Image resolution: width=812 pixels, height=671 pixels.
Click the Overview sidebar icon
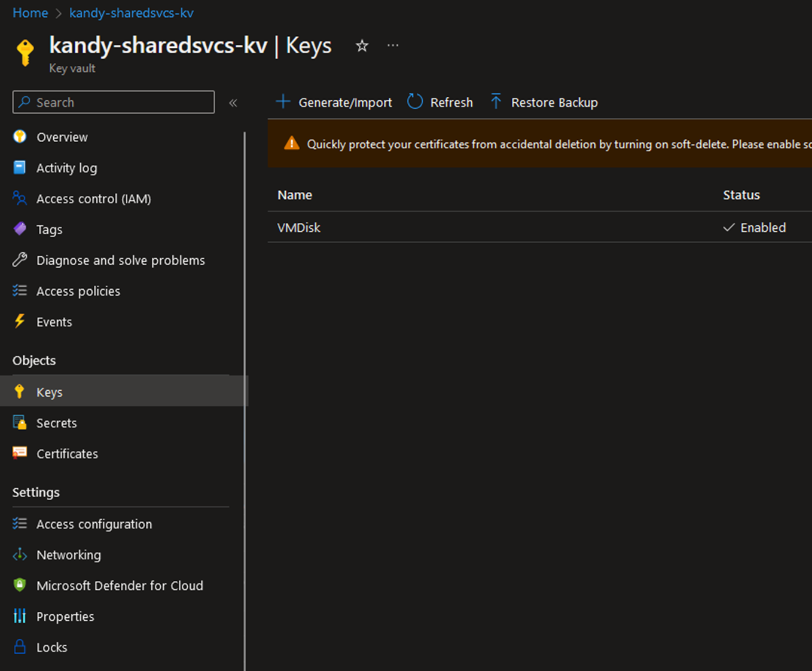point(20,137)
